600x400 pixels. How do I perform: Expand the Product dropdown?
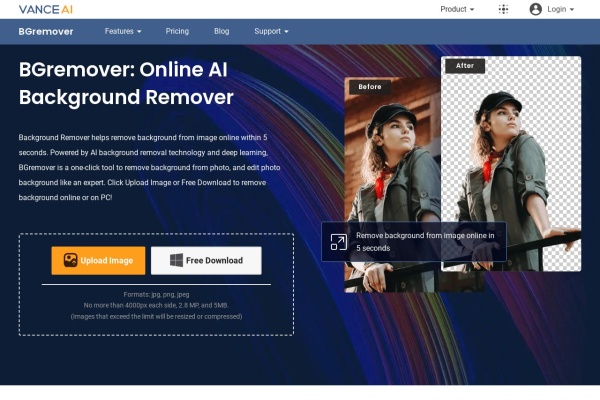click(457, 9)
